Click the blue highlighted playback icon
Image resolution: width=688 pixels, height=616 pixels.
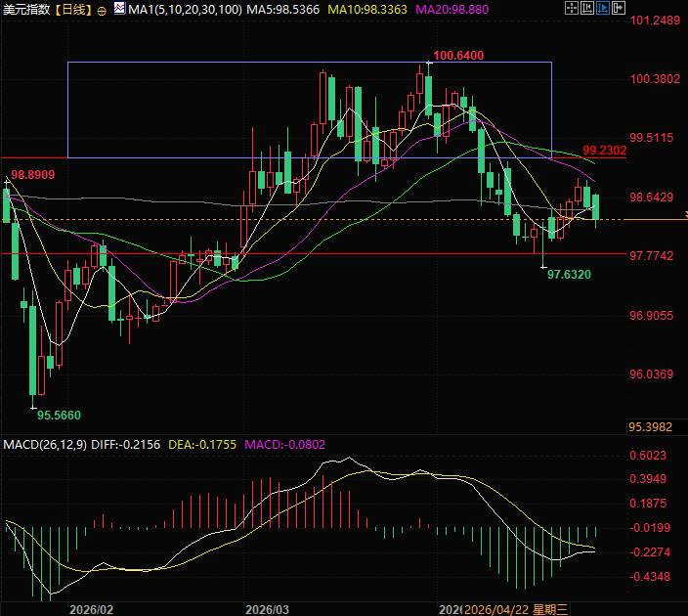[x=603, y=8]
